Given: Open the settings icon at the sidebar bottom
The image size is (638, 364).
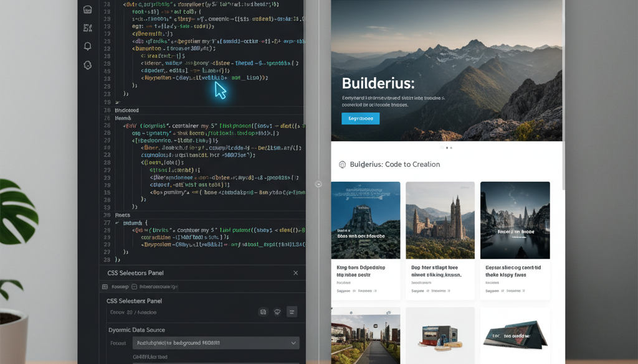Looking at the screenshot, I should (x=87, y=64).
